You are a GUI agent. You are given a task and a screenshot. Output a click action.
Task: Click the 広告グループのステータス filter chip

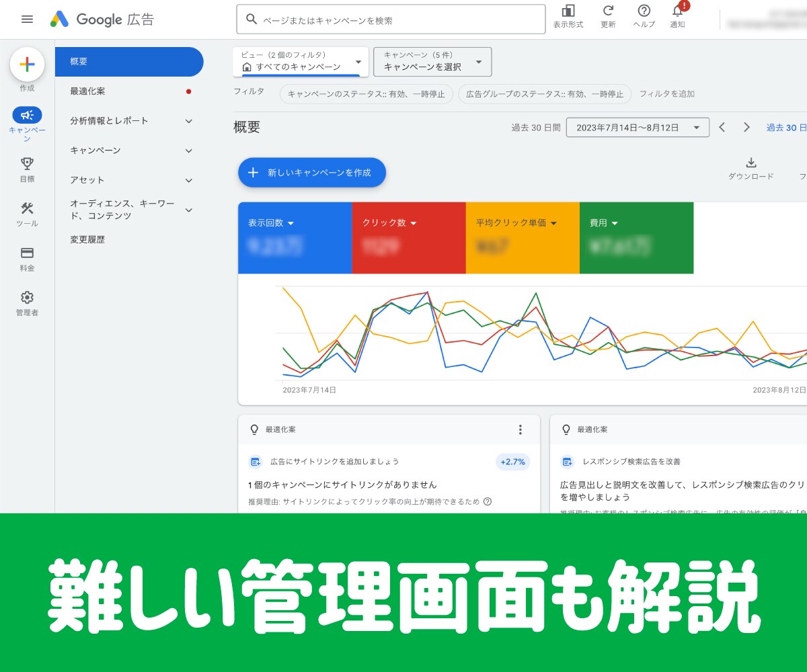point(545,94)
